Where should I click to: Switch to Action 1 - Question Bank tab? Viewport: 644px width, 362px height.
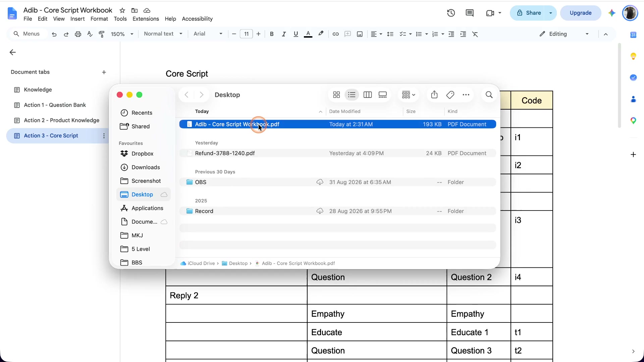point(55,105)
